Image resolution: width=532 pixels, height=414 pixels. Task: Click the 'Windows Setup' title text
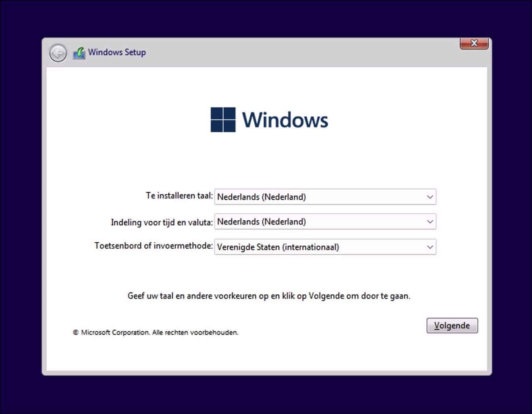pos(117,52)
